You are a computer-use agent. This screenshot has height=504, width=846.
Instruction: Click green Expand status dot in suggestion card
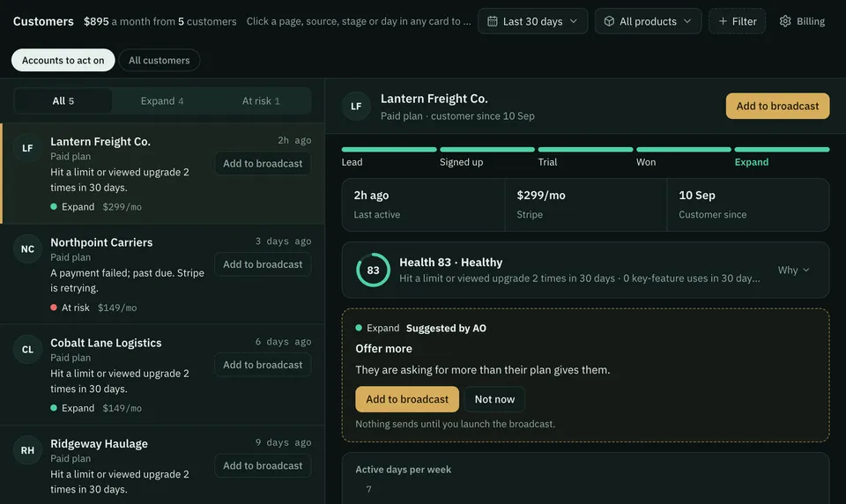(x=359, y=328)
